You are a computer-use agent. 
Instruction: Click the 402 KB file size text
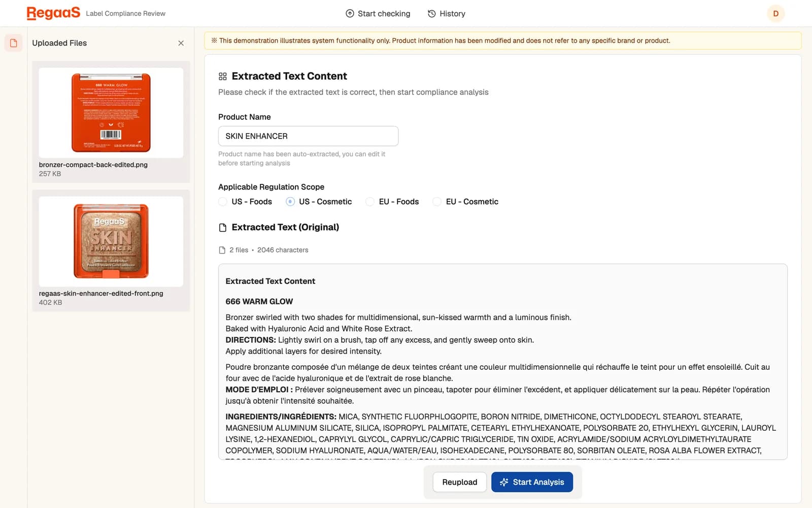tap(50, 302)
